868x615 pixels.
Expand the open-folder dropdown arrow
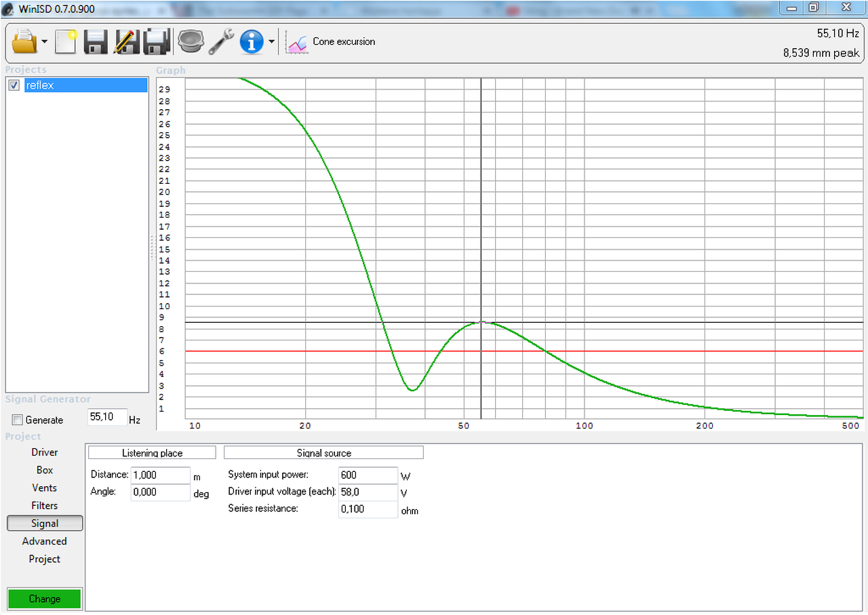[x=45, y=42]
